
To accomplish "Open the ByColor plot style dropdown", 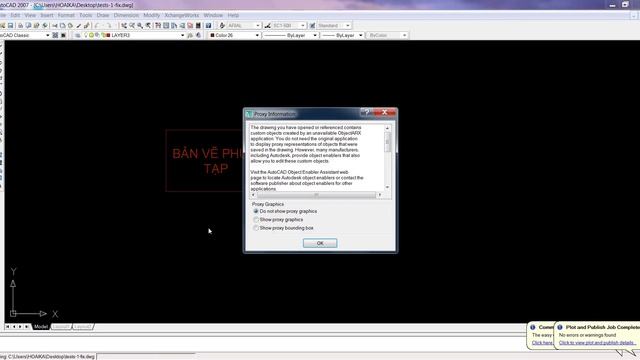I will pos(404,35).
